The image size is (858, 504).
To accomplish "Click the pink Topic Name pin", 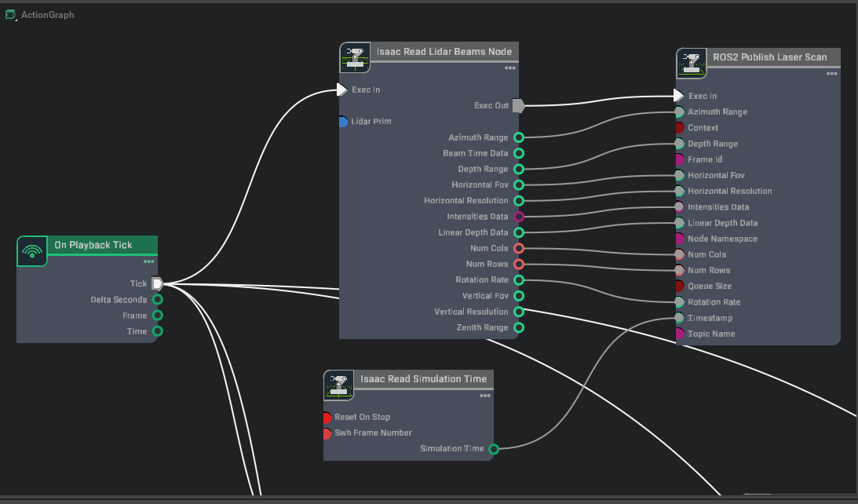I will pos(680,334).
